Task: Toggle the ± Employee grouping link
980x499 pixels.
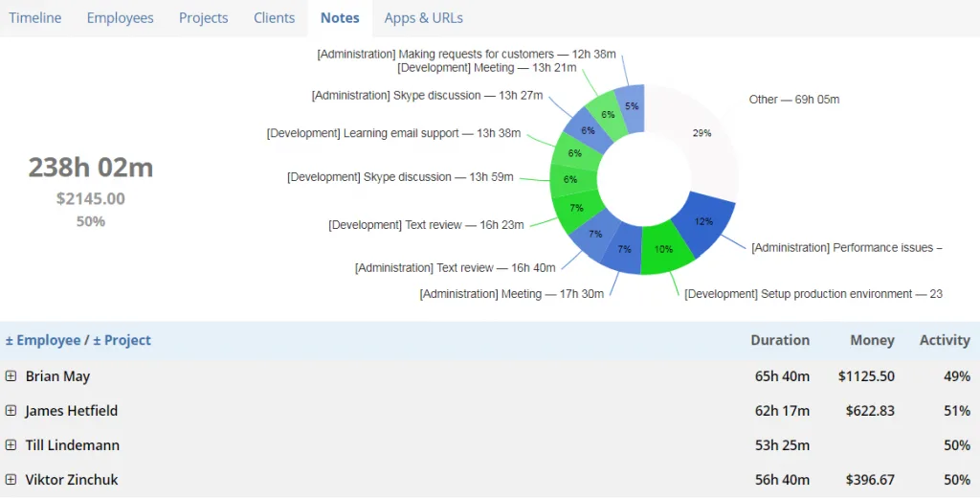Action: pos(43,340)
